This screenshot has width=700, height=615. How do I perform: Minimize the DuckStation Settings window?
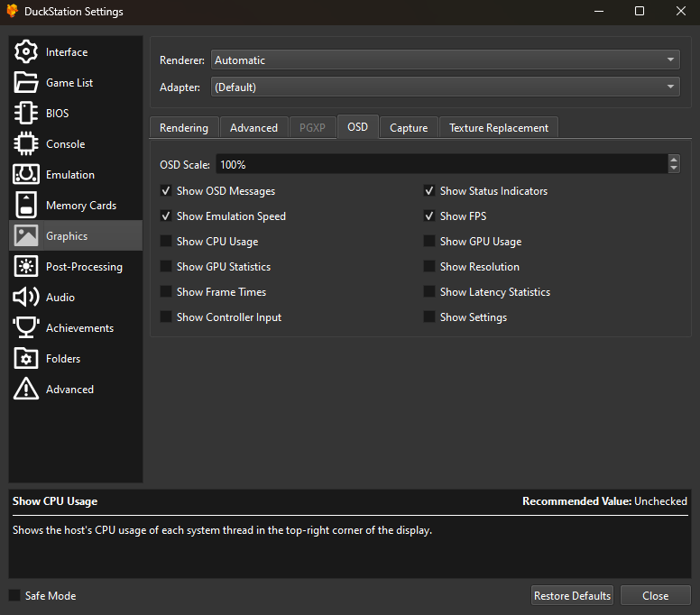point(599,11)
